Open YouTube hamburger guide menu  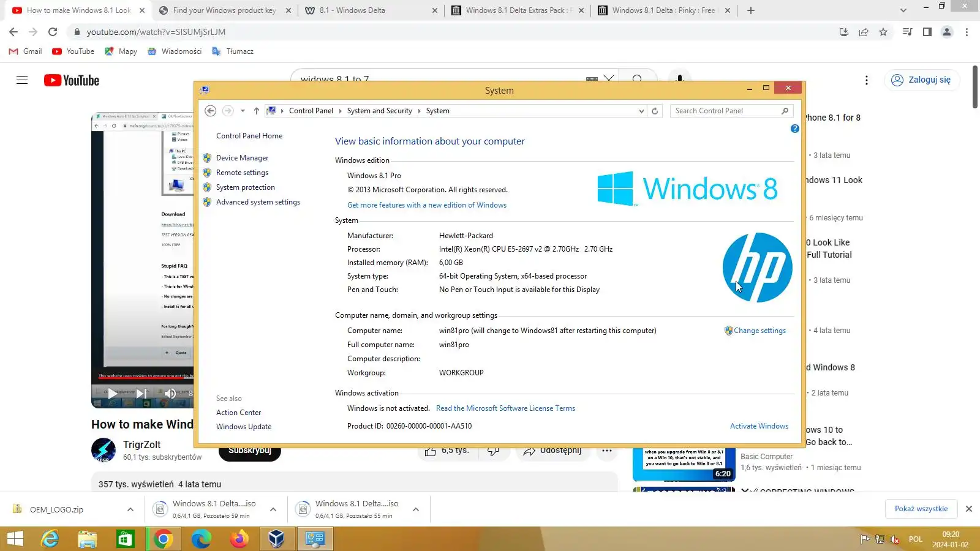[22, 80]
